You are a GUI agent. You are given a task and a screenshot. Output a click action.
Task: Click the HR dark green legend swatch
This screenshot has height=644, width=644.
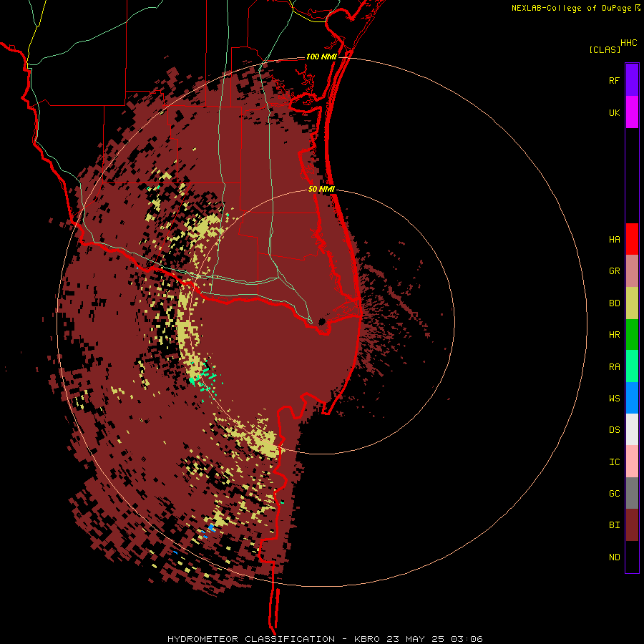(632, 335)
